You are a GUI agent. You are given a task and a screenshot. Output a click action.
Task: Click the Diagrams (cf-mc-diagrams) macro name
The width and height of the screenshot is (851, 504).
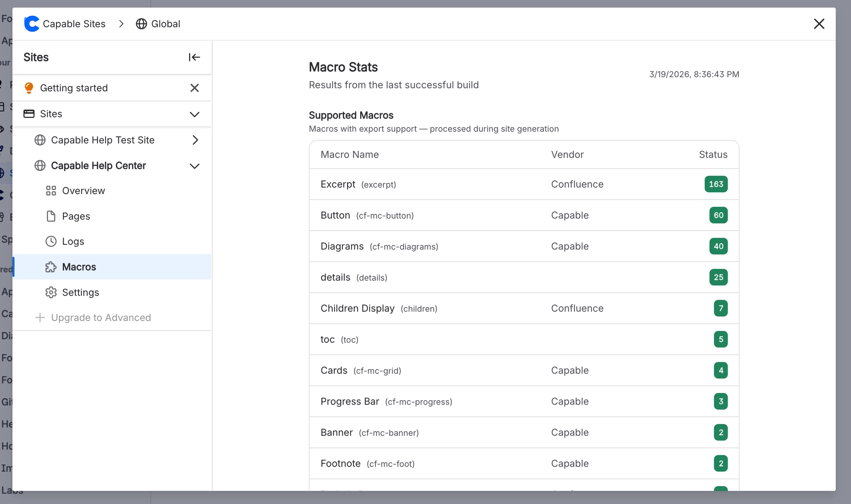(379, 246)
